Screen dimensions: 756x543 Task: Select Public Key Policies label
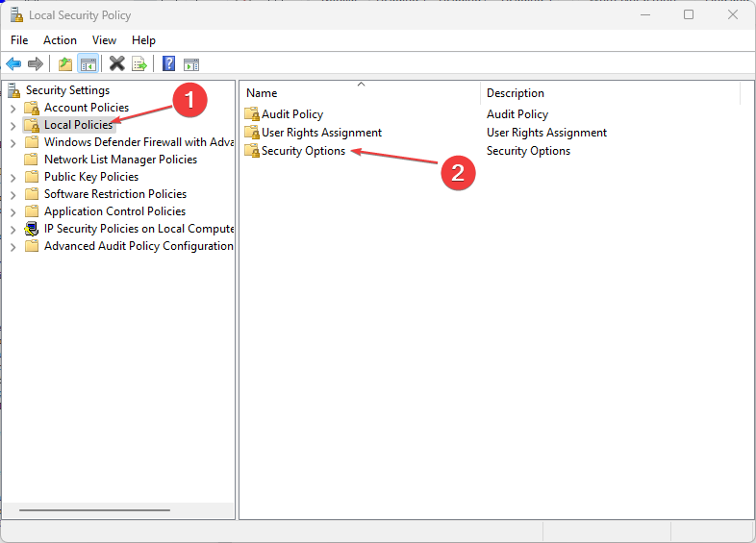[x=91, y=177]
